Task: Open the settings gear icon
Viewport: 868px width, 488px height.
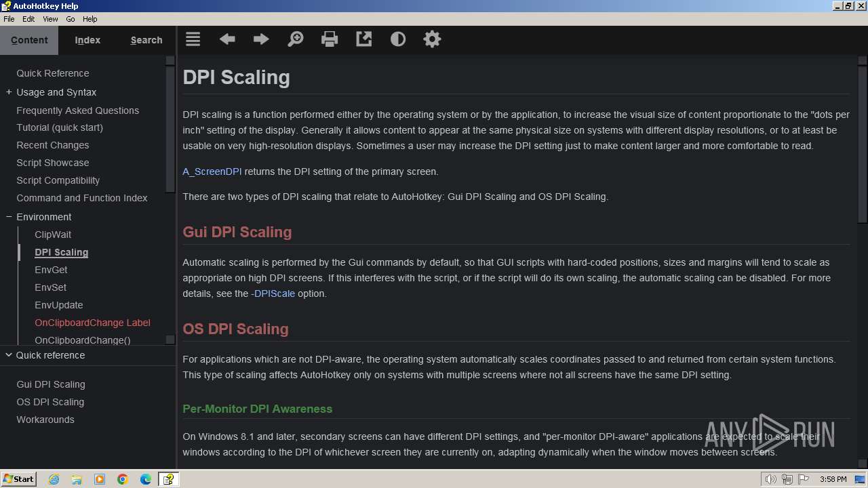Action: (432, 39)
